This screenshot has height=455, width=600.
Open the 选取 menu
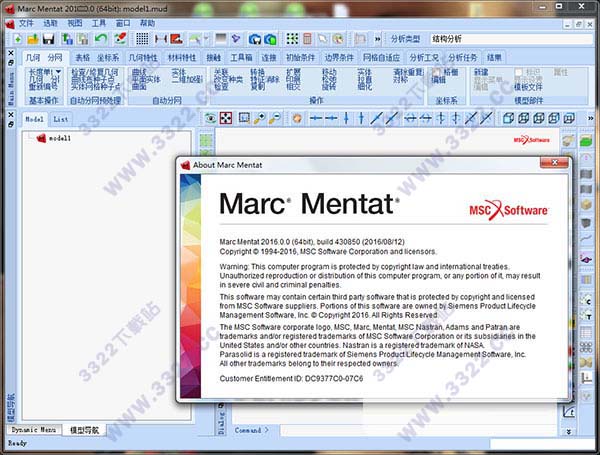[50, 24]
